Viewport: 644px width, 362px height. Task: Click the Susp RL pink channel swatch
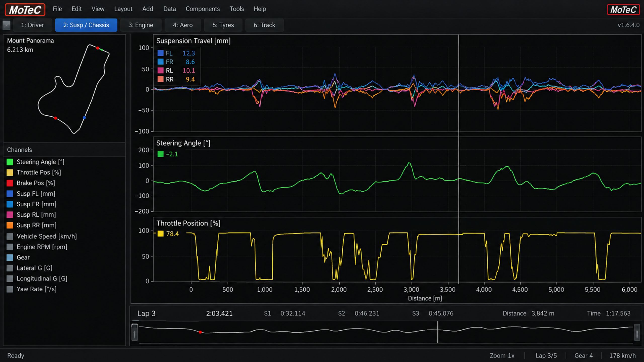[10, 215]
